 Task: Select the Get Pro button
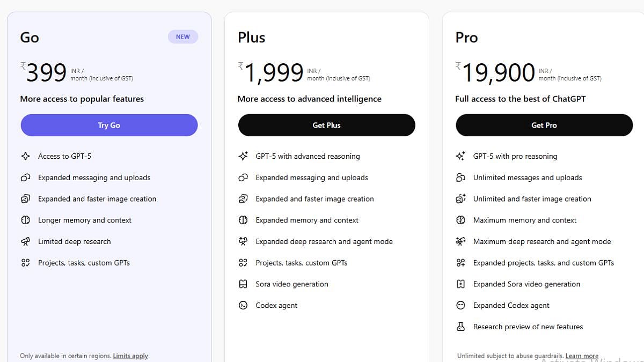coord(544,125)
